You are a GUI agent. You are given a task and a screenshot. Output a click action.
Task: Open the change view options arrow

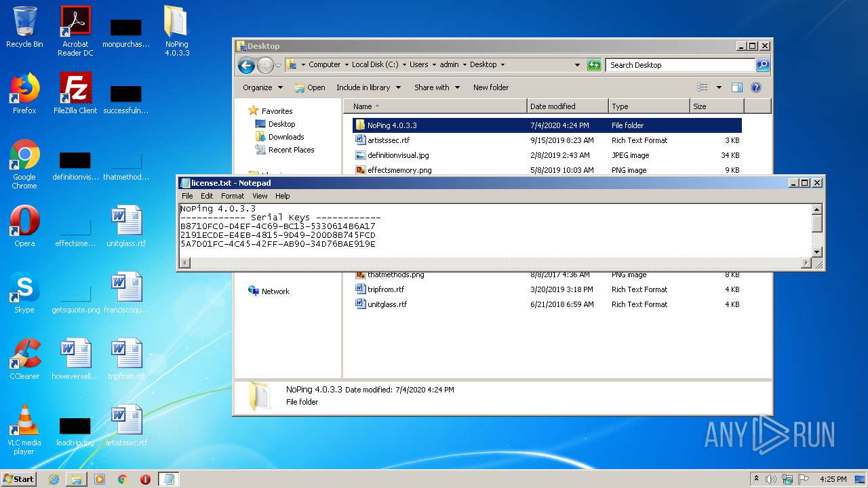(x=719, y=87)
